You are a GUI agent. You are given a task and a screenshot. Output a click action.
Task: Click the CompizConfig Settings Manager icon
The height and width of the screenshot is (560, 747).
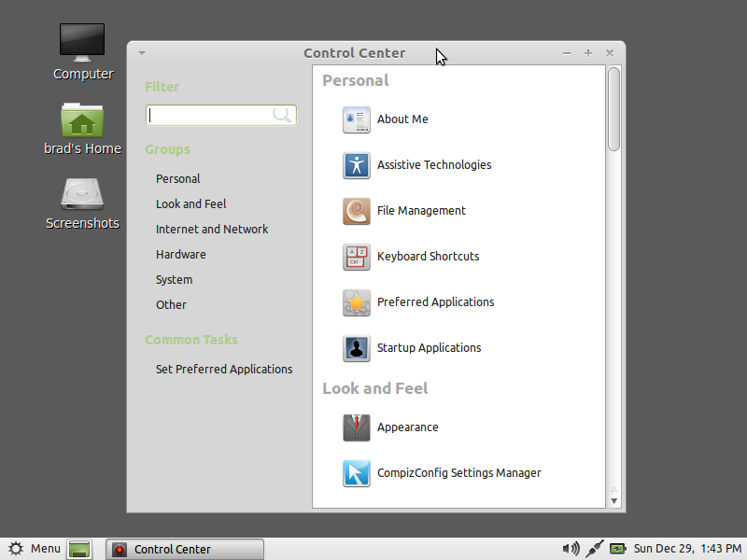tap(357, 473)
